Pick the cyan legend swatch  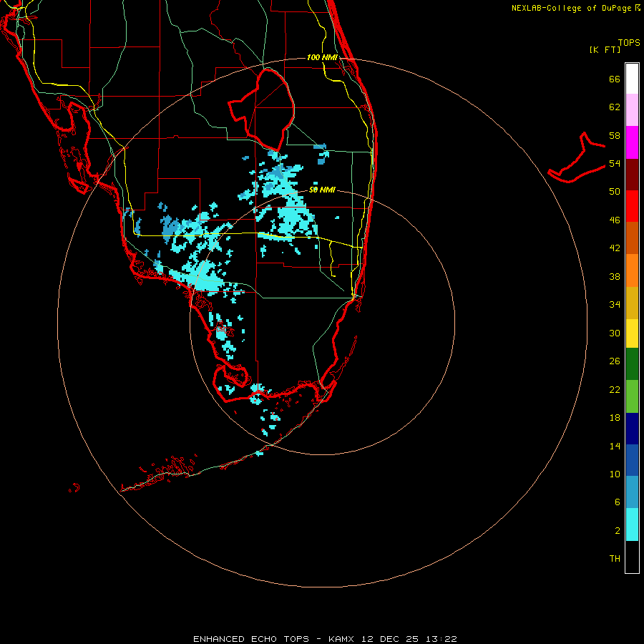tap(632, 525)
